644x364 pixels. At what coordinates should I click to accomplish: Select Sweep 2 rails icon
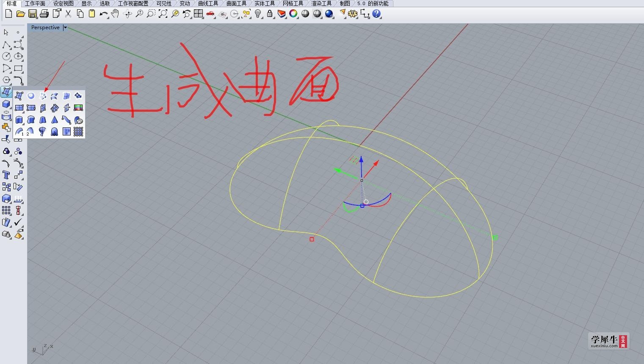pos(30,132)
